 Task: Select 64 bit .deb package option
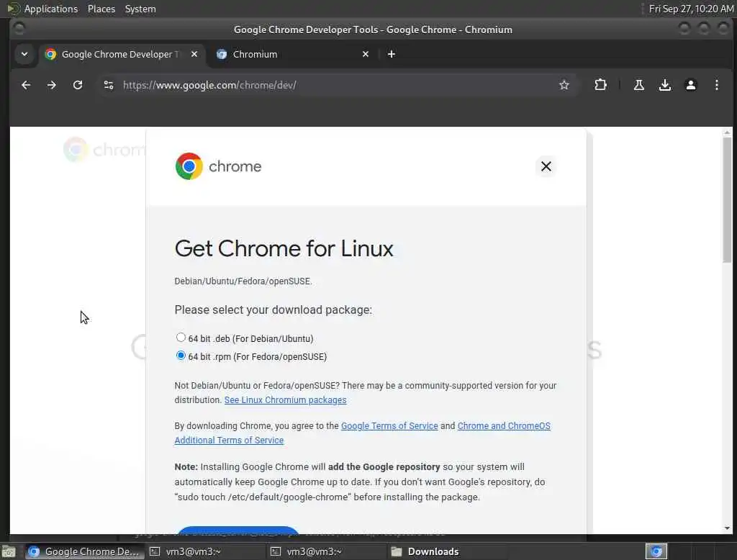tap(181, 338)
